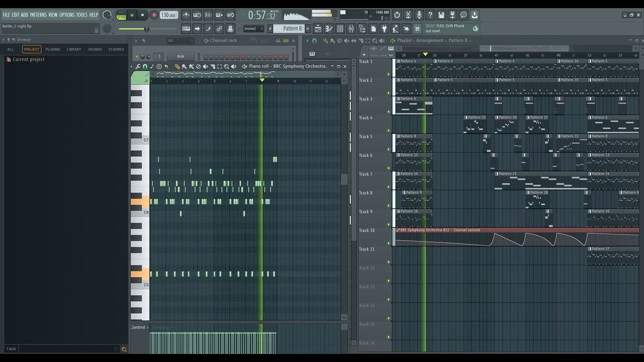Stop playback with the stop button

point(143,16)
